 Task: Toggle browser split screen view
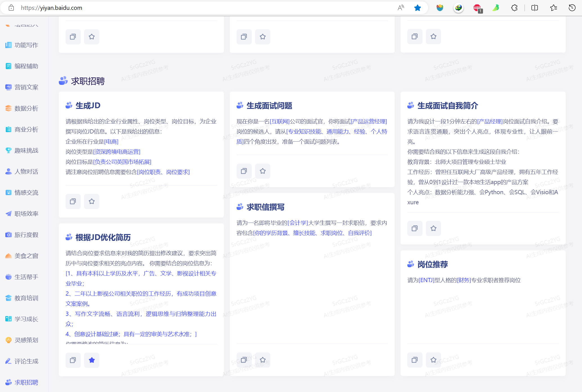(534, 8)
